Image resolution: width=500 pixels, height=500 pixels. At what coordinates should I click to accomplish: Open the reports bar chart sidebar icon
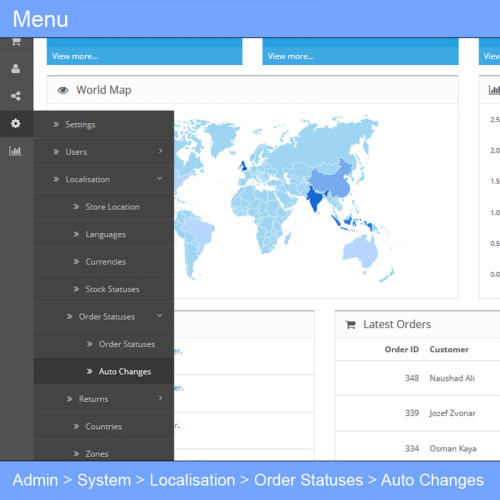(15, 151)
